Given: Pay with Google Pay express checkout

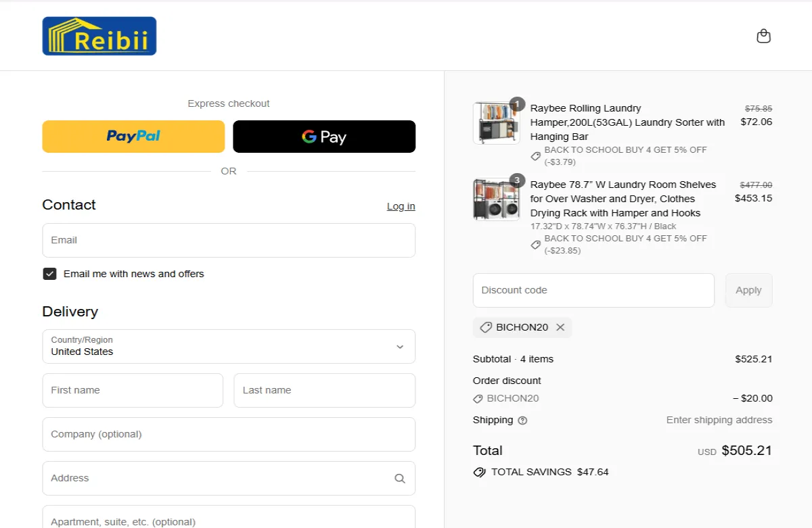Looking at the screenshot, I should click(x=324, y=137).
